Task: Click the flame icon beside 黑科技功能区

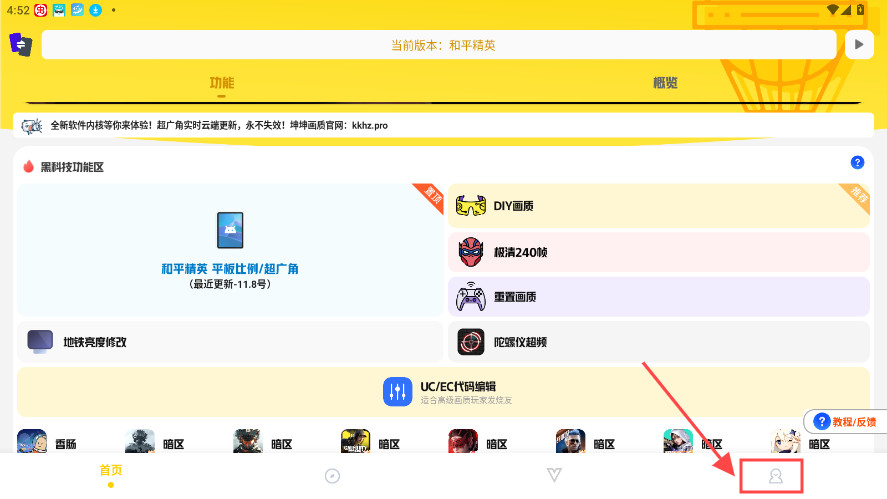Action: 28,166
